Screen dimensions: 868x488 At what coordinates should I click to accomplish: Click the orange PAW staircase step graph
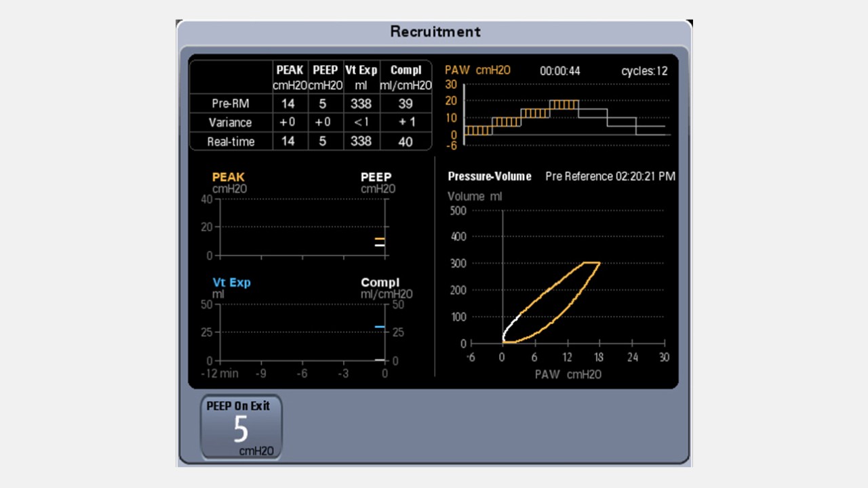pos(536,113)
